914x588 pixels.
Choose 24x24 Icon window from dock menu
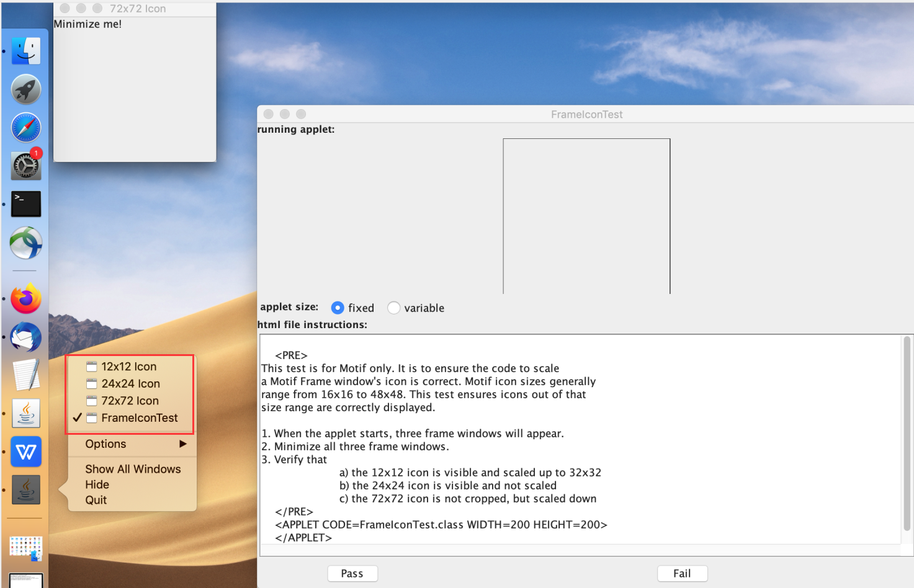point(130,384)
